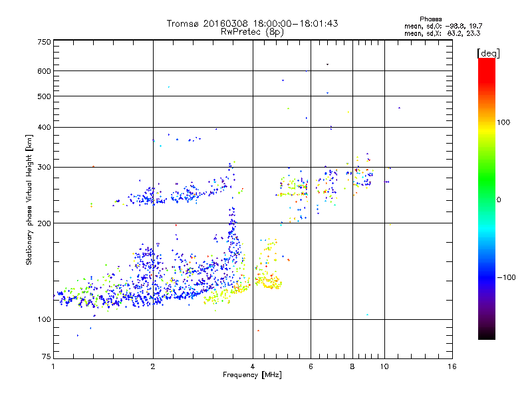This screenshot has width=532, height=399.
Task: Click the y-axis tick label '750'
Action: [x=44, y=42]
